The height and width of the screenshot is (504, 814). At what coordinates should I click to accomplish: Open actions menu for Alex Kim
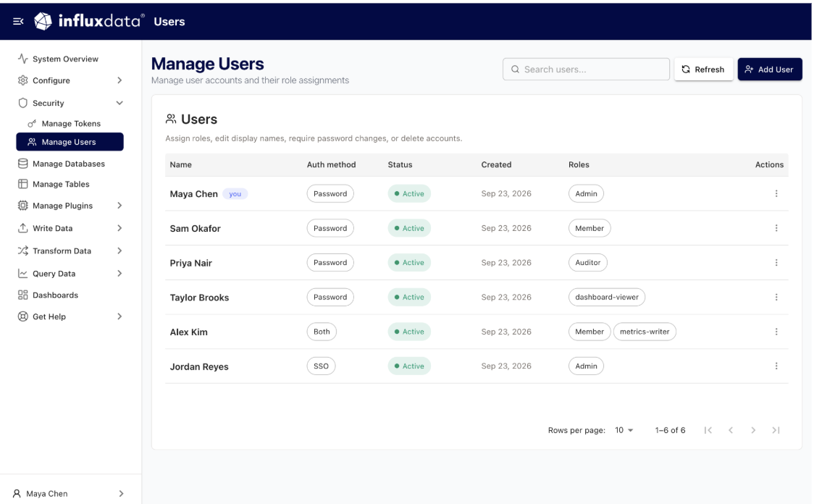pos(776,332)
